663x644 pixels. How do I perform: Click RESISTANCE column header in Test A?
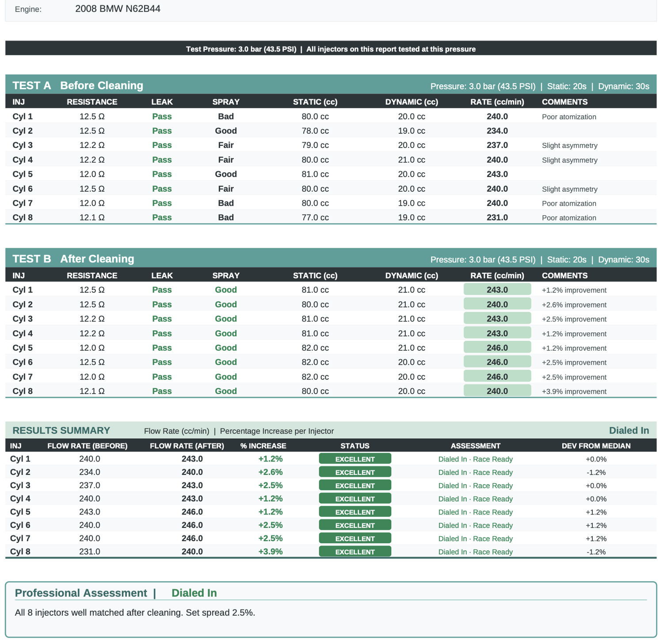coord(92,102)
